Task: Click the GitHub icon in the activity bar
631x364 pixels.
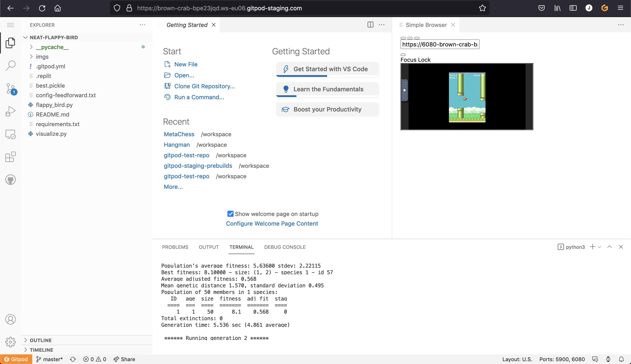Action: [10, 180]
